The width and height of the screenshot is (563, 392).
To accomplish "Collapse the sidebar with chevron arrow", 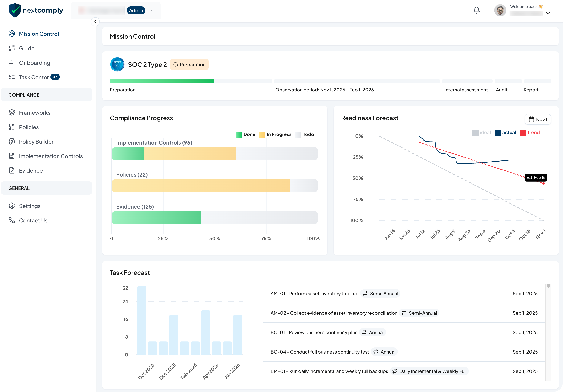I will pos(95,22).
